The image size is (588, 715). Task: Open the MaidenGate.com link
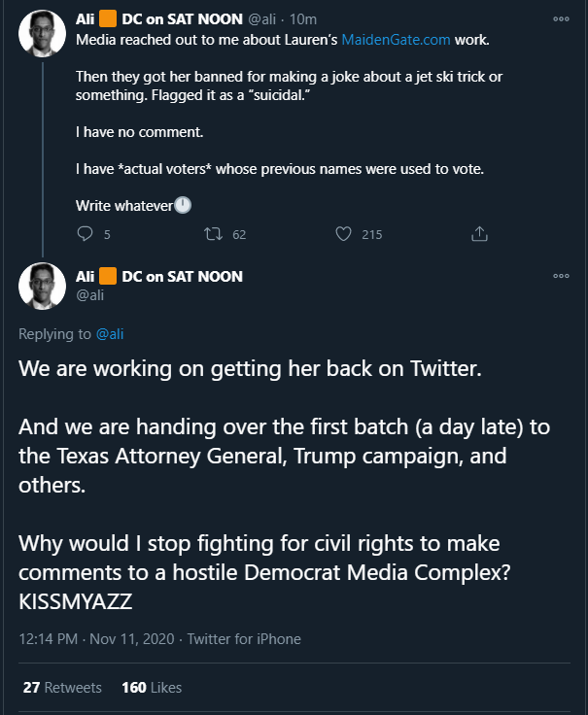[396, 39]
